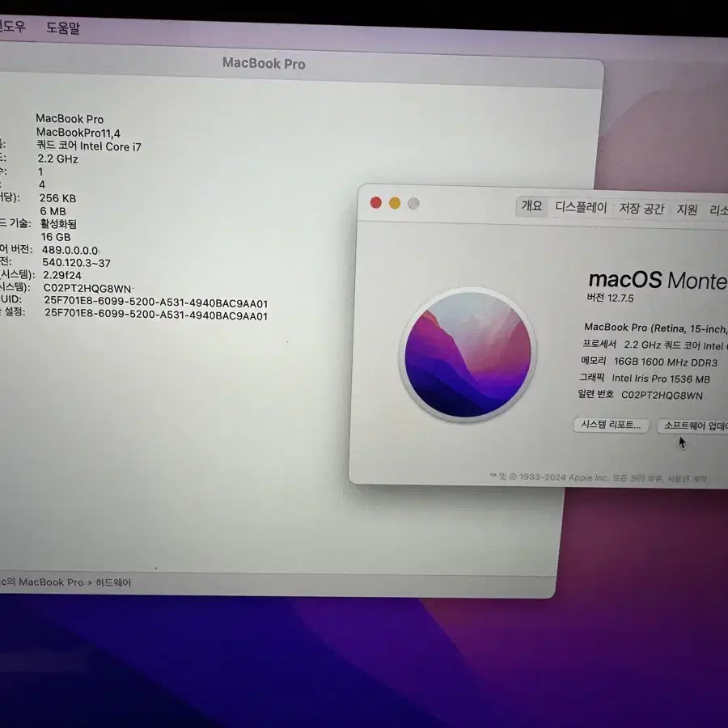Click the hardware UUID value 25F701E8-6099-5200-A531-4940BAC9AA01

tap(156, 303)
